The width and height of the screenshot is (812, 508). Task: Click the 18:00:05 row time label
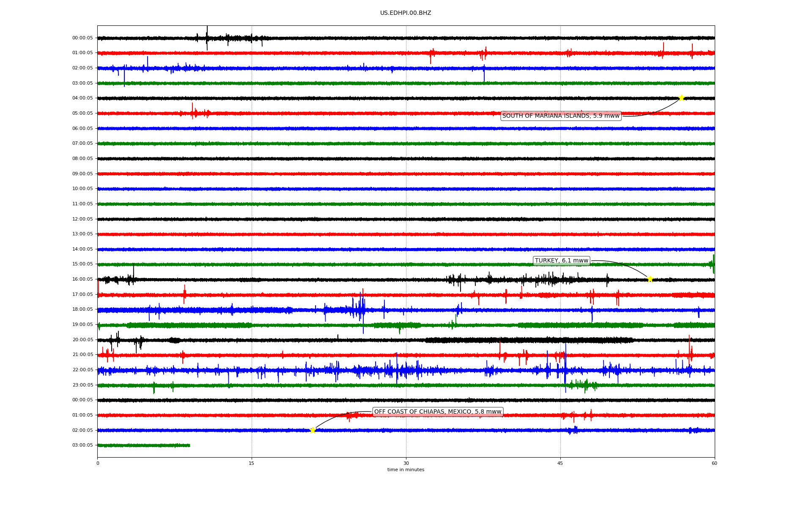[82, 309]
